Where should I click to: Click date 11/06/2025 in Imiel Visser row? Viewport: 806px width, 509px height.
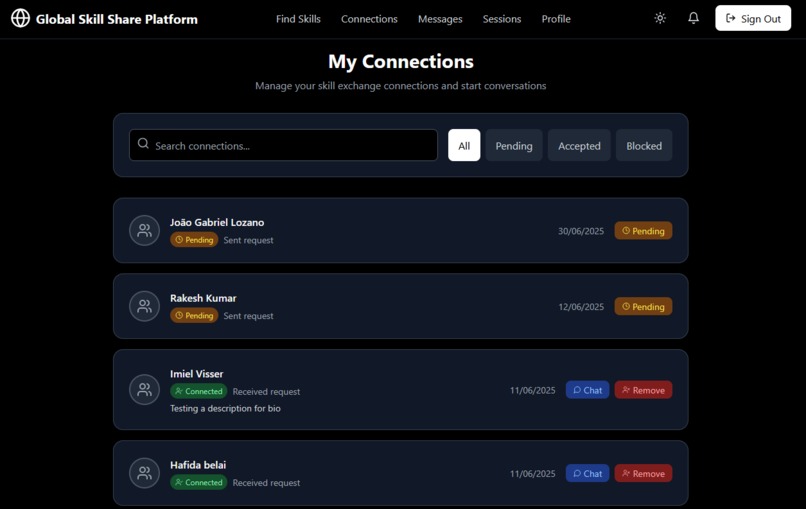[533, 390]
